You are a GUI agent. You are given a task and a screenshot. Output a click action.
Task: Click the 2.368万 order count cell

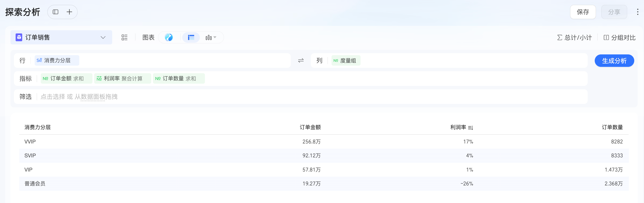pyautogui.click(x=614, y=184)
